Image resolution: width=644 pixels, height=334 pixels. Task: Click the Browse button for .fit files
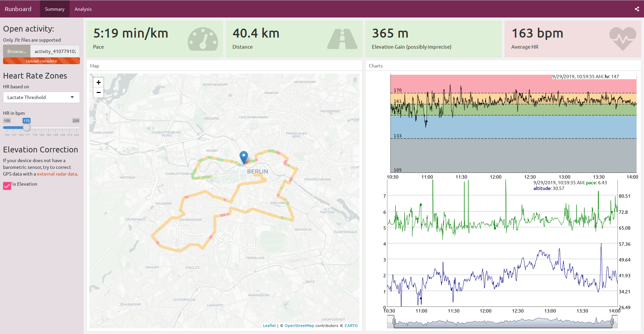point(16,51)
